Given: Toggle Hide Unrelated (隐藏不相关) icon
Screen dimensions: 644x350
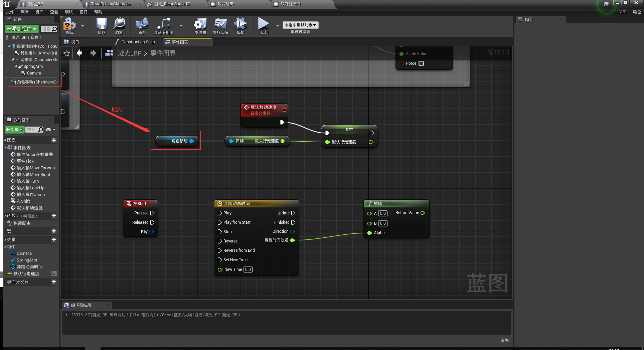Looking at the screenshot, I should (x=164, y=24).
